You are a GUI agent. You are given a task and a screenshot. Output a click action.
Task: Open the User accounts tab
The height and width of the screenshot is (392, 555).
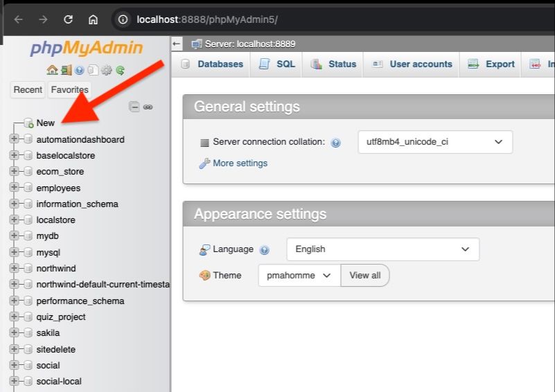click(x=412, y=64)
